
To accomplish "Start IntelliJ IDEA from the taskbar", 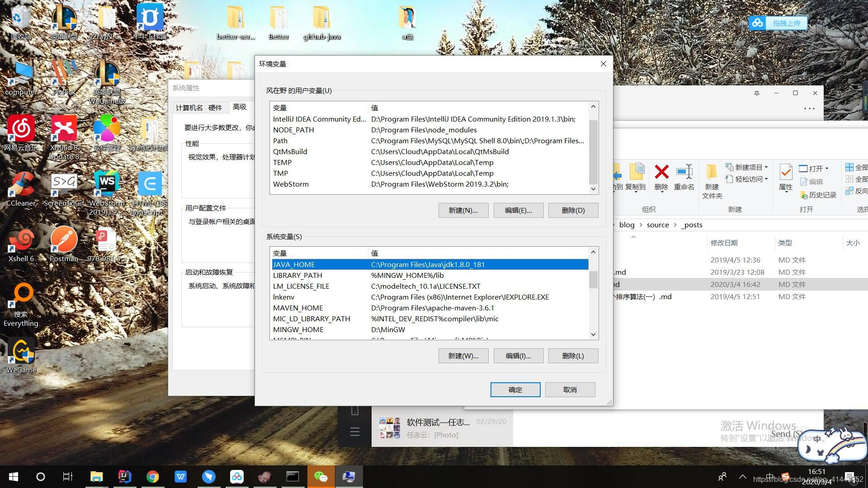I will click(x=124, y=476).
